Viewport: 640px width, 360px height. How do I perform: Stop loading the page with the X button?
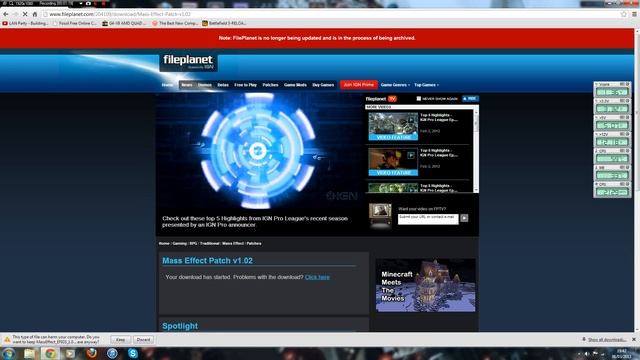point(25,14)
